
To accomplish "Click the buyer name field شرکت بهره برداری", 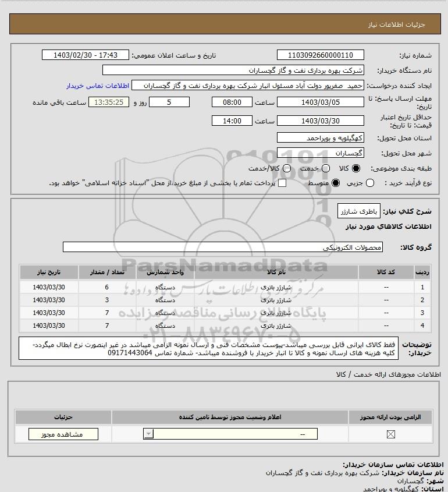I will click(233, 70).
